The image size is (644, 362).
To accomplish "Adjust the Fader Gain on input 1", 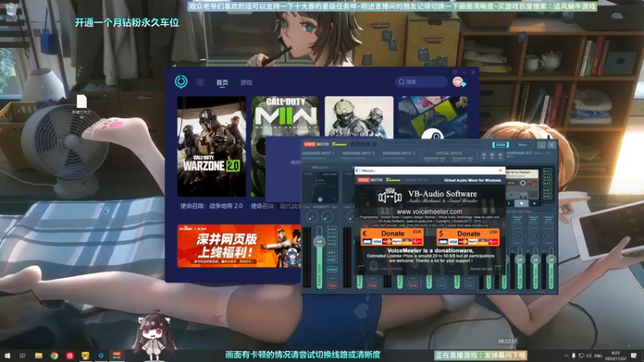I will coord(319,242).
